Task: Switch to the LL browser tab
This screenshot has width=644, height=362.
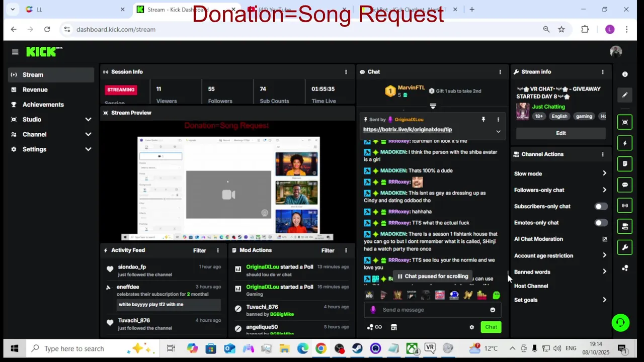Action: pyautogui.click(x=75, y=10)
